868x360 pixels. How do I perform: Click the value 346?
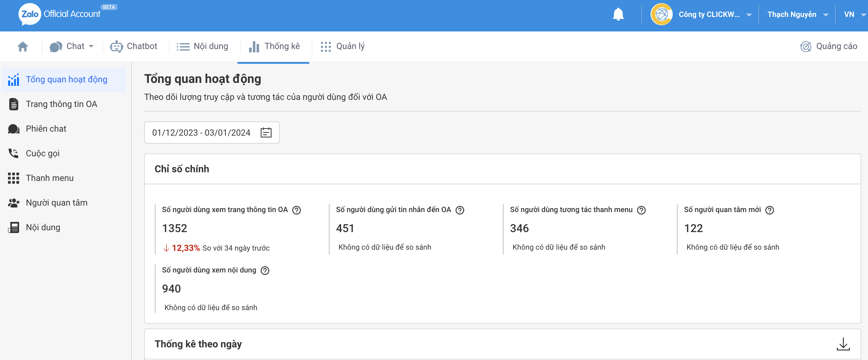[x=519, y=228]
